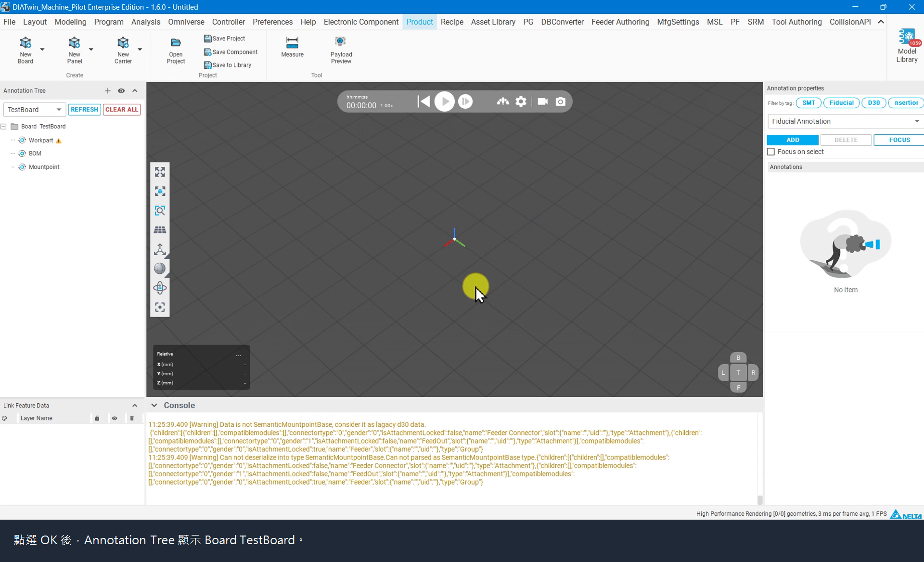The height and width of the screenshot is (562, 924).
Task: Take a viewport screenshot with camera icon
Action: [560, 102]
